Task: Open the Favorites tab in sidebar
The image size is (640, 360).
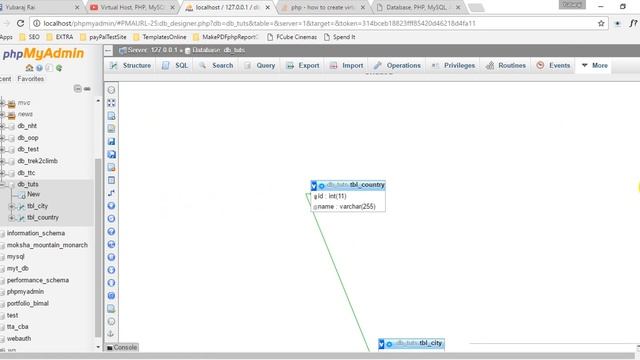Action: tap(31, 79)
